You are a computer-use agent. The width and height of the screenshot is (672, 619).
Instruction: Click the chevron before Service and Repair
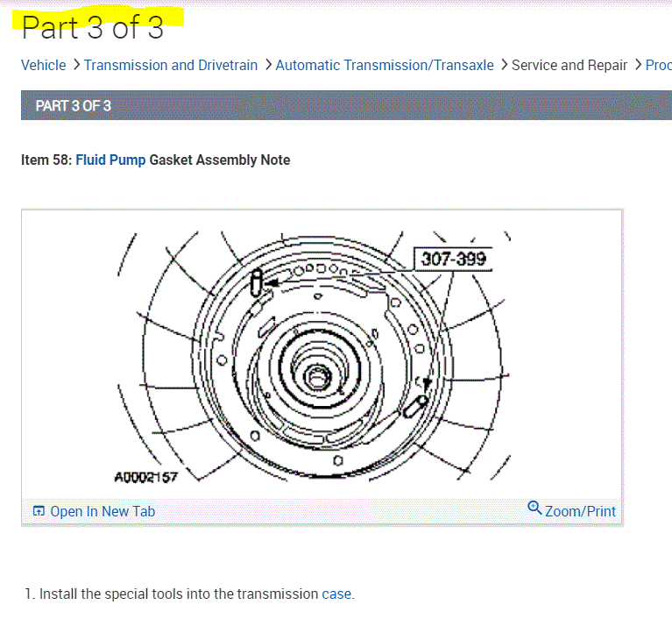coord(505,65)
